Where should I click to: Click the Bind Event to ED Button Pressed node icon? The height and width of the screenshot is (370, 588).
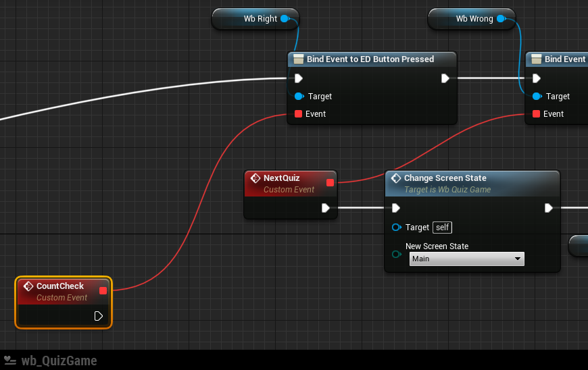[299, 59]
